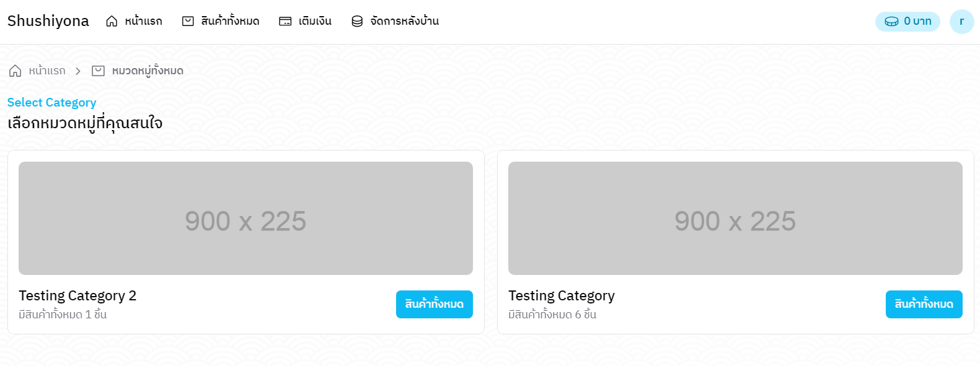
Task: Click the blue Select Category link
Action: coord(52,102)
